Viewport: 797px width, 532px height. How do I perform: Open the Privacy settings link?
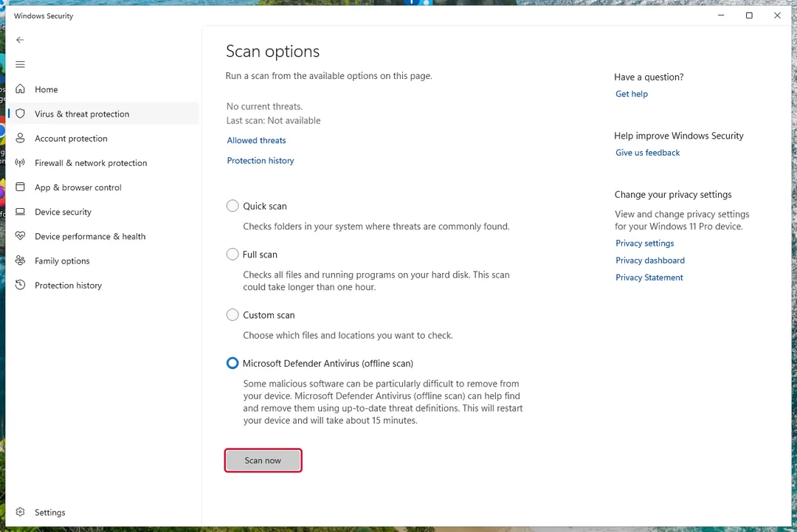[x=644, y=243]
